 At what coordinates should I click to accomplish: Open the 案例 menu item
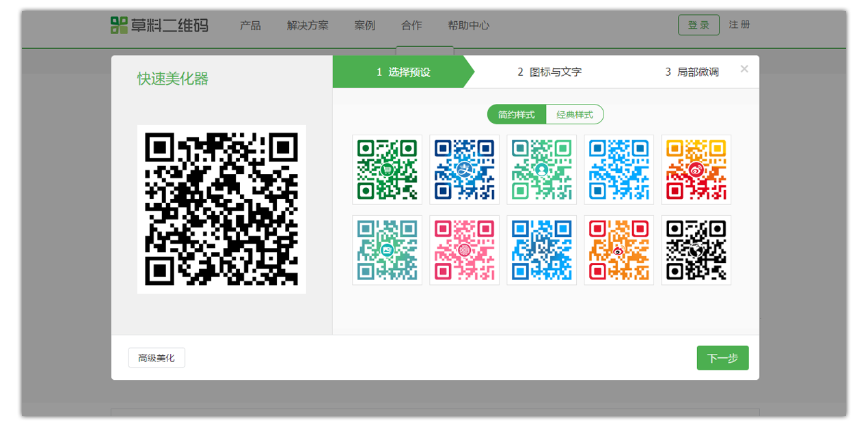[365, 25]
